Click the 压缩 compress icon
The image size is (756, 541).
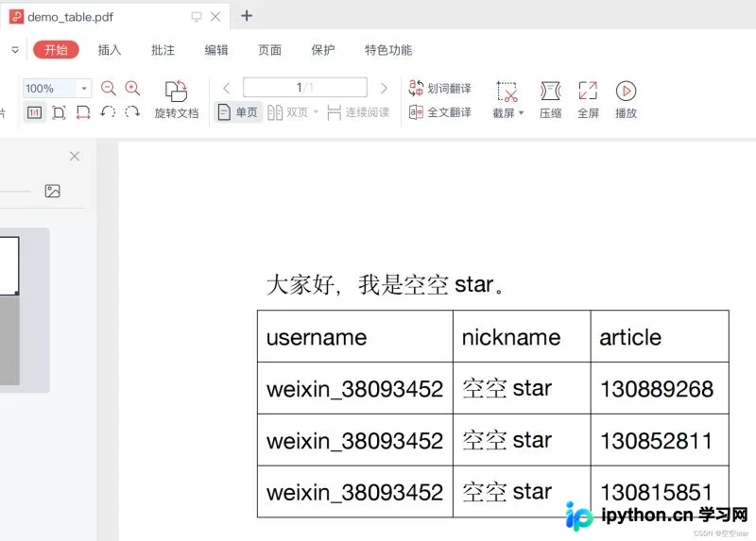[550, 91]
